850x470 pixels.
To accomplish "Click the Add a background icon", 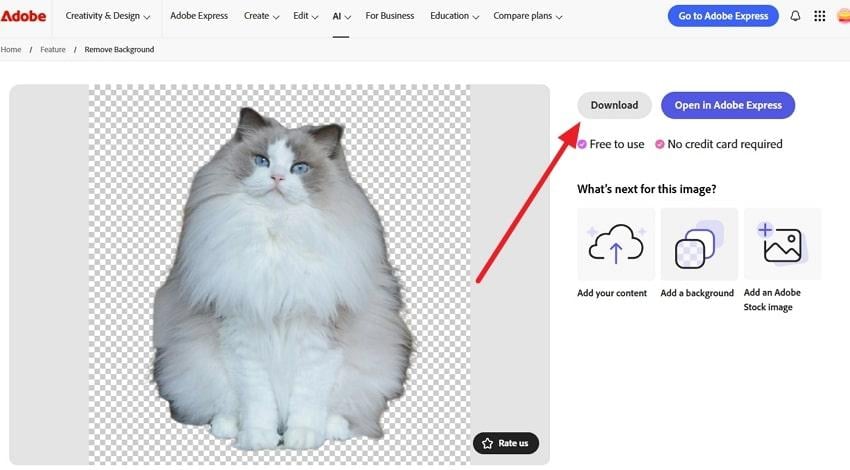I will (699, 244).
